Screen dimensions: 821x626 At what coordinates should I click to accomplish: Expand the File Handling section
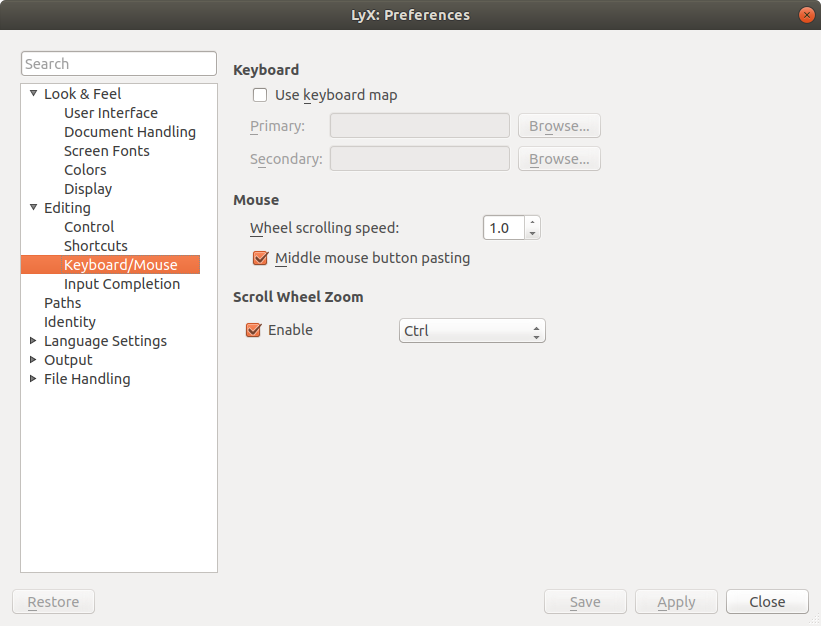click(x=33, y=379)
